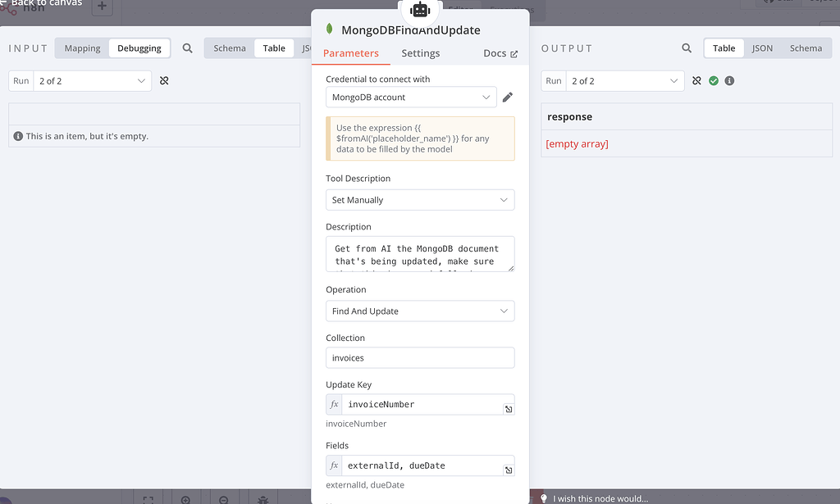The height and width of the screenshot is (504, 840).
Task: Open the Credential to connect with dropdown
Action: tap(410, 97)
